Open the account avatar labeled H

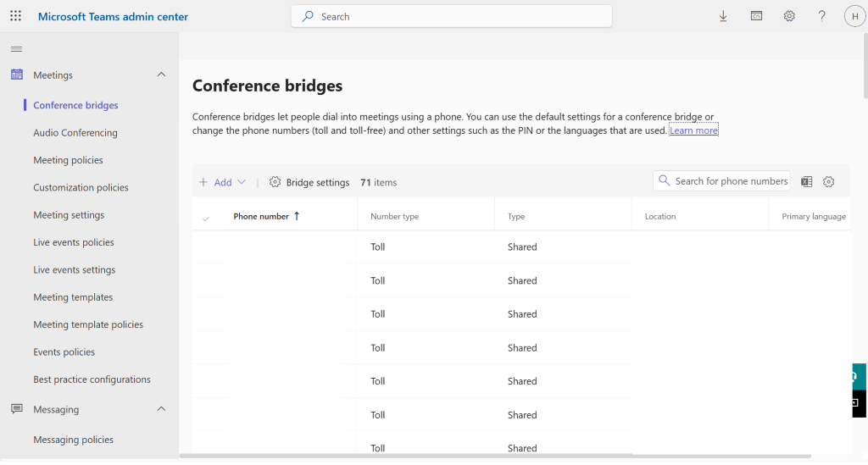pos(854,16)
